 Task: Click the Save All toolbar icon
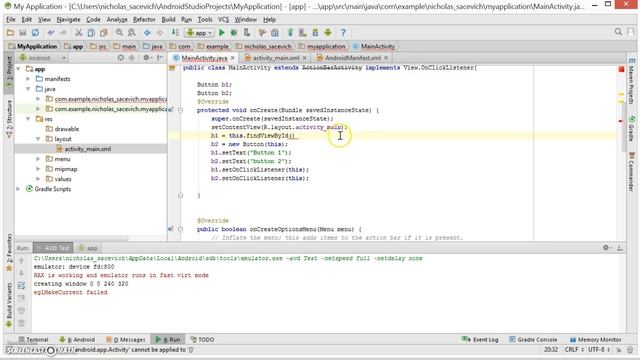point(23,33)
